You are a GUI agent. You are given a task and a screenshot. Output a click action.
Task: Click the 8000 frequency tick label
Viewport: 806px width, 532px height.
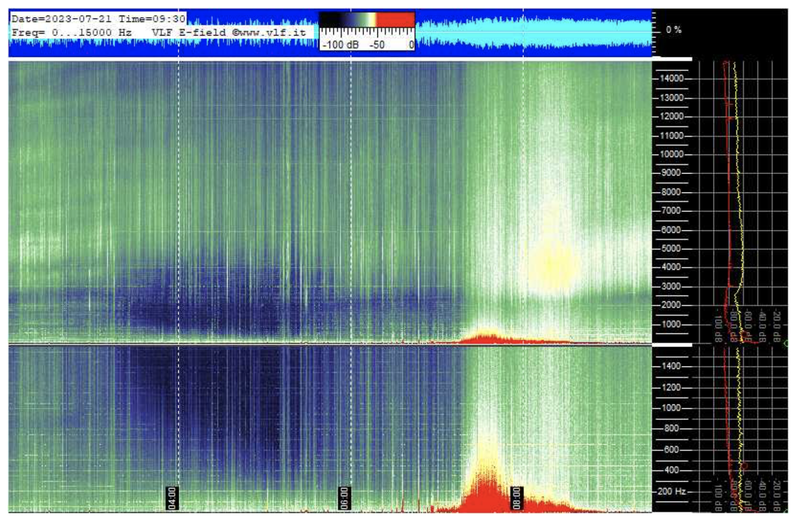pyautogui.click(x=671, y=193)
